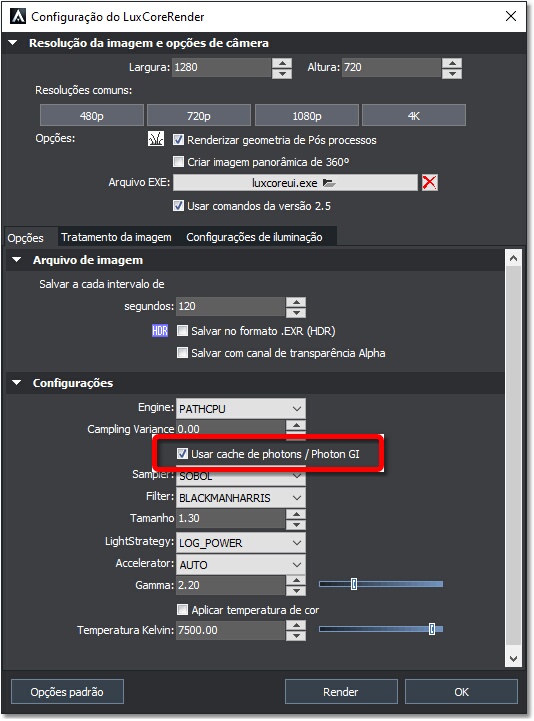Click the Gamma slider handle

354,584
